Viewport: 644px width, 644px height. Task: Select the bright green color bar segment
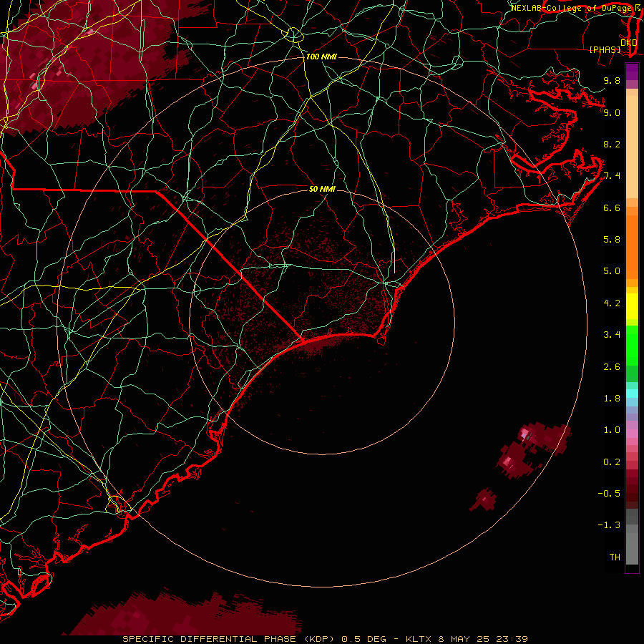tap(632, 345)
